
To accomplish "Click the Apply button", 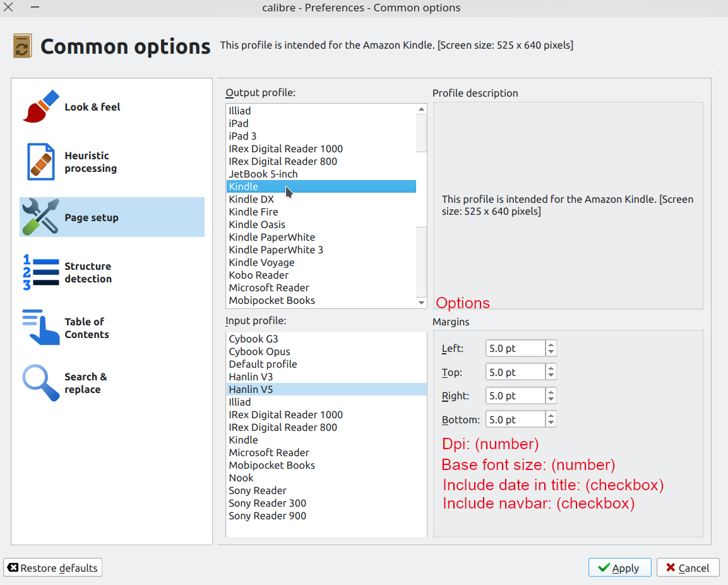I will click(x=619, y=568).
